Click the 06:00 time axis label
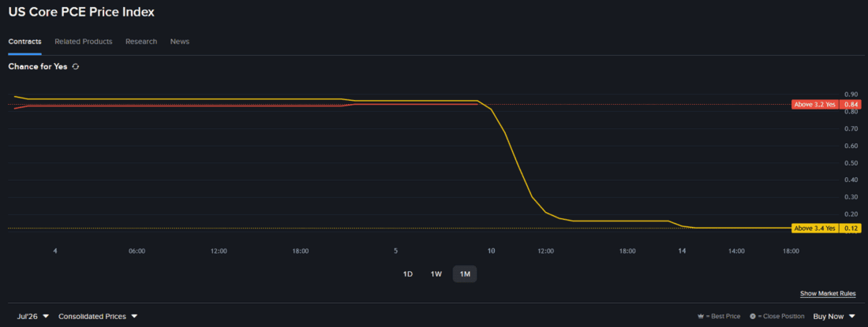 pyautogui.click(x=137, y=251)
